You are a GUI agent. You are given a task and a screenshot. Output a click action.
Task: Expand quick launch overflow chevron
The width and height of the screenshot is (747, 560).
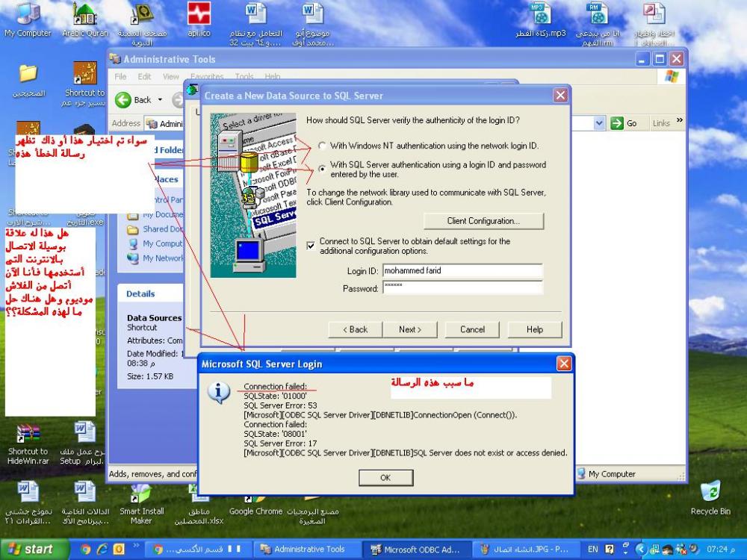pyautogui.click(x=136, y=546)
